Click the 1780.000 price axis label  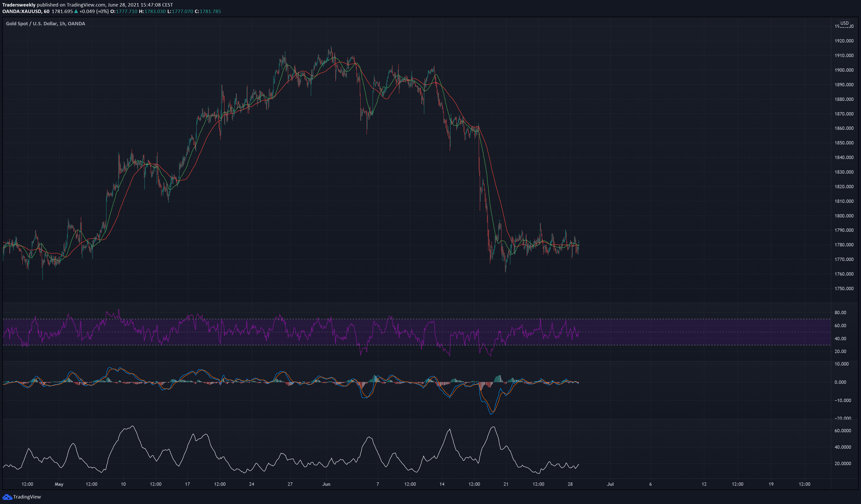point(844,245)
